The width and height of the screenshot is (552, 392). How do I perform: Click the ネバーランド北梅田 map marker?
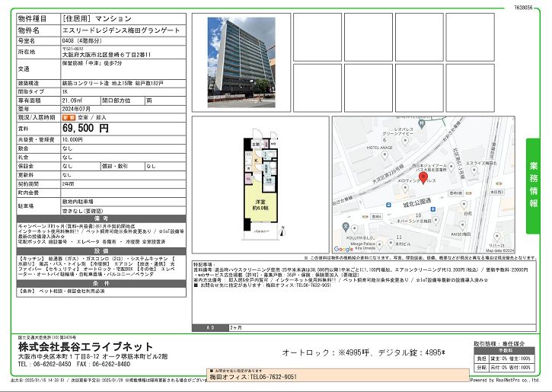pyautogui.click(x=436, y=221)
